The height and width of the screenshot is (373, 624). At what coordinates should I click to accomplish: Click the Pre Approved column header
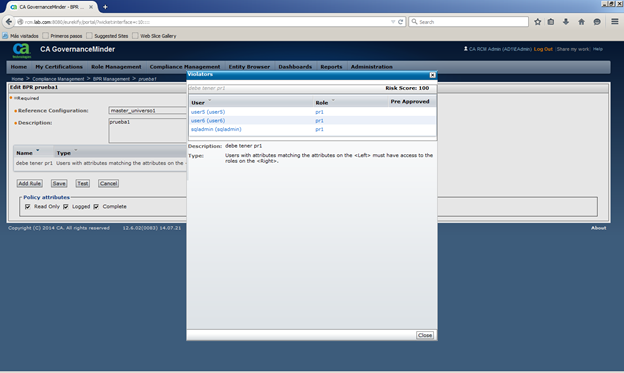410,102
